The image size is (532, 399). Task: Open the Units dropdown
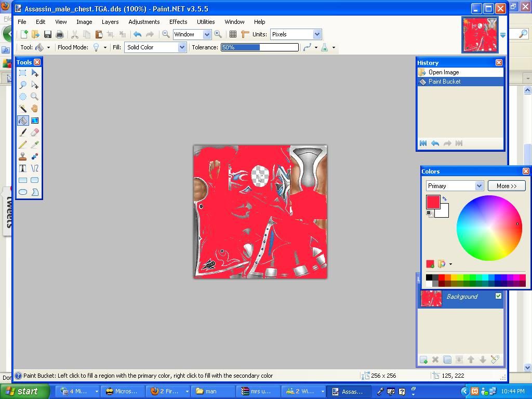click(x=296, y=34)
